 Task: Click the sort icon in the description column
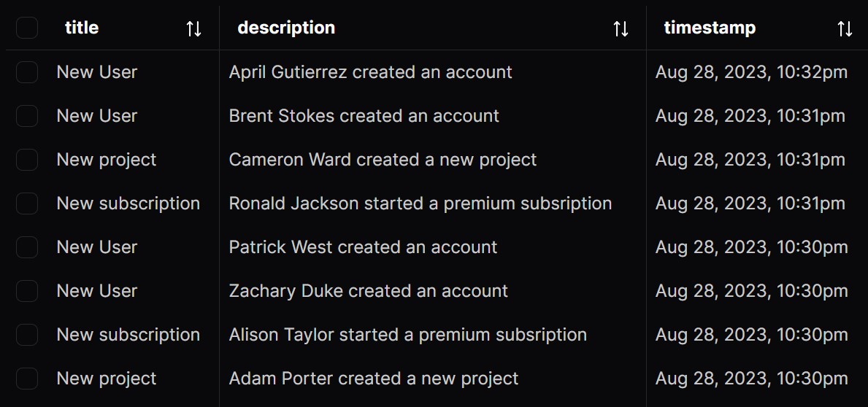pos(621,28)
